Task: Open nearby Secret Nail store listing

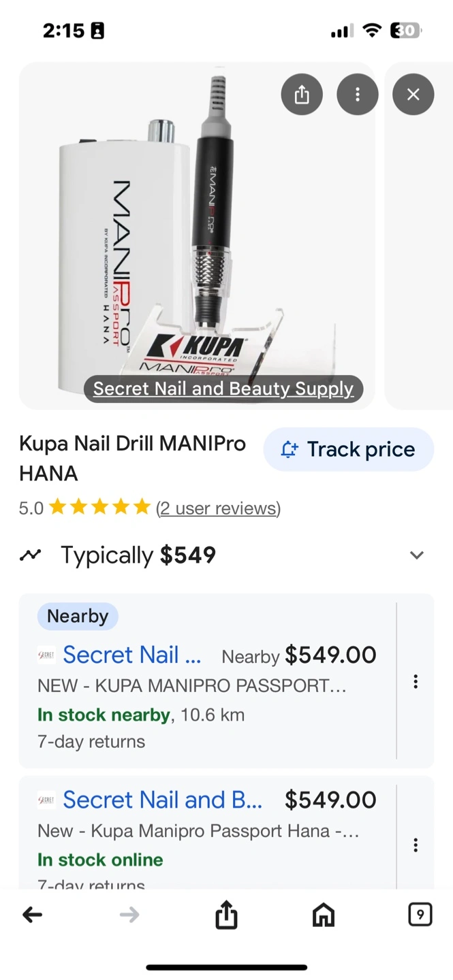Action: pyautogui.click(x=132, y=655)
